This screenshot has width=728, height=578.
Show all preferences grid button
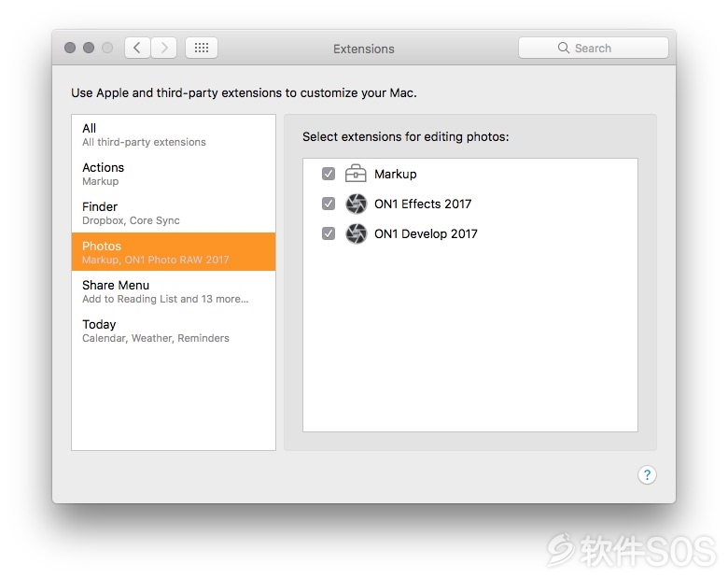click(x=202, y=48)
